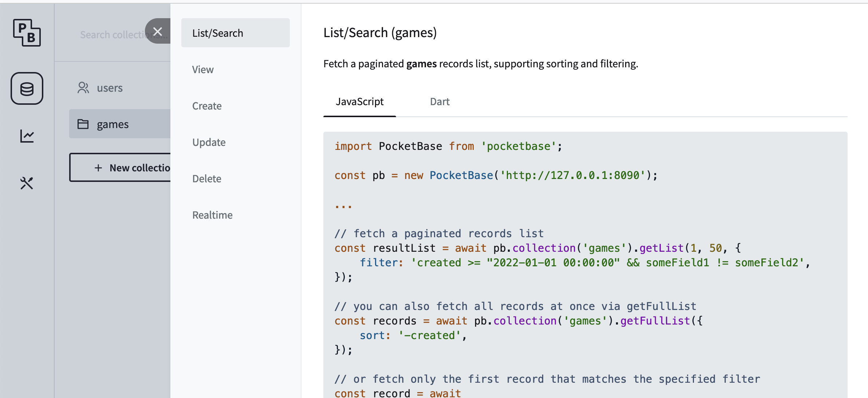
Task: Open the Collections database icon
Action: pos(27,88)
